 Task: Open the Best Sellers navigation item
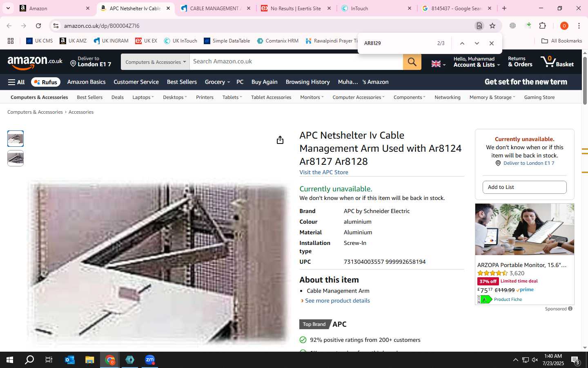pyautogui.click(x=182, y=82)
